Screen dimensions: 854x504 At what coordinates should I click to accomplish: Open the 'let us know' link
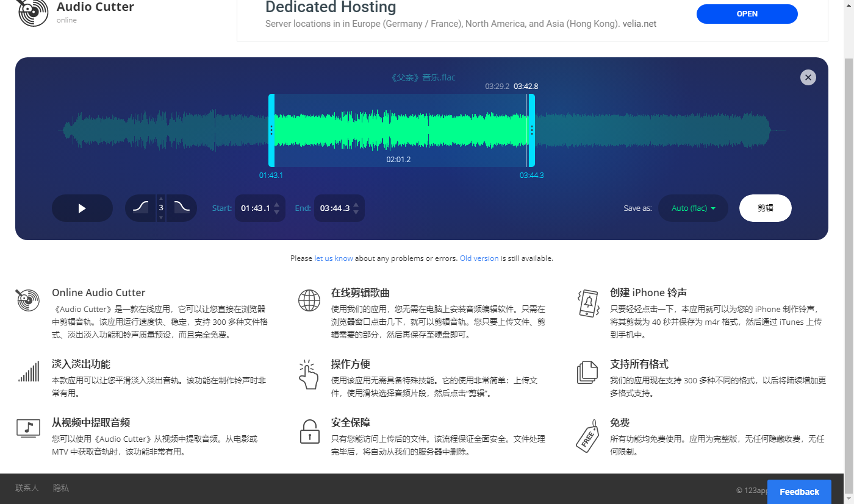[x=334, y=258]
